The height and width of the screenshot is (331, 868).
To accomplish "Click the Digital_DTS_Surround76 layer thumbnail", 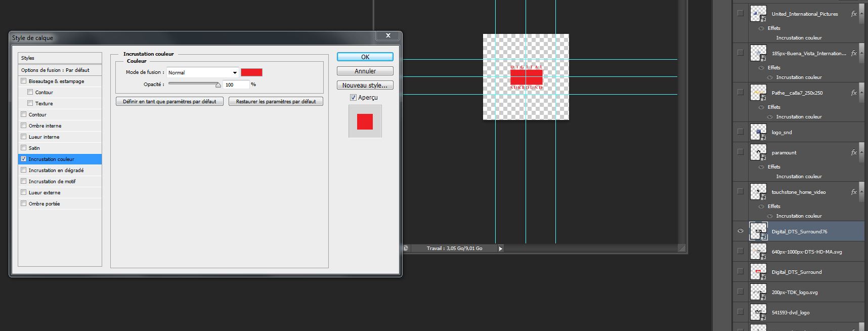I will 758,231.
